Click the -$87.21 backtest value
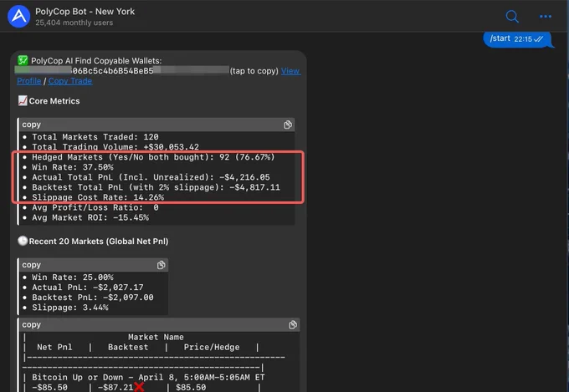The height and width of the screenshot is (392, 569). [x=115, y=387]
